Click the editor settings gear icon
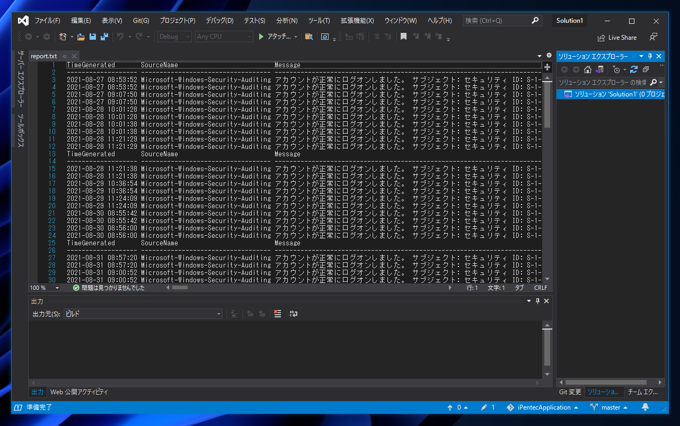 pos(549,56)
